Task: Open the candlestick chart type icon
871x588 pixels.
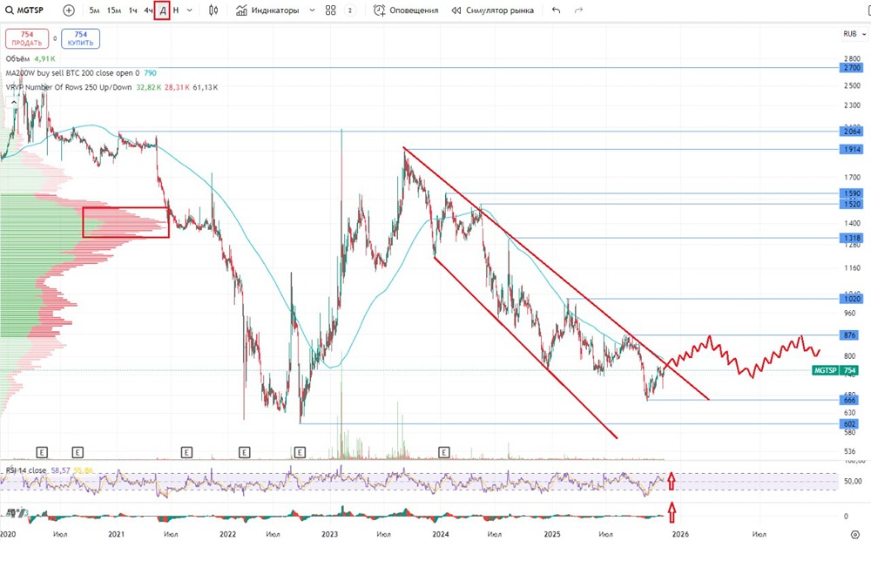Action: pyautogui.click(x=213, y=10)
